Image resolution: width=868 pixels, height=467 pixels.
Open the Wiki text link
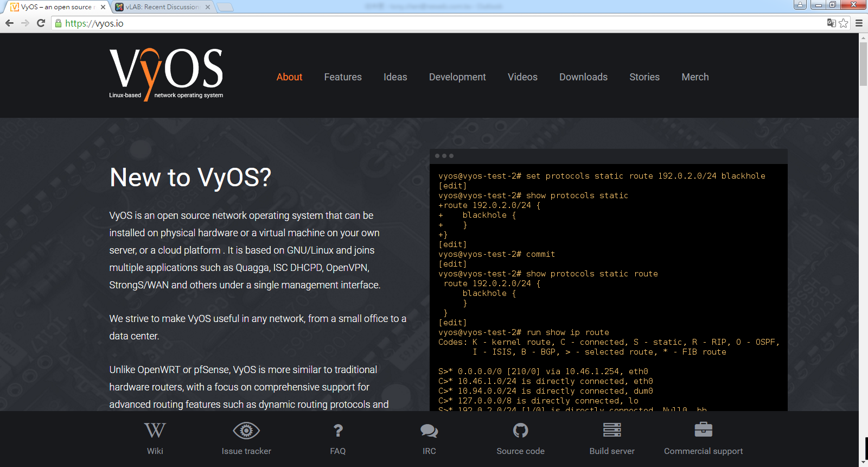coord(155,451)
